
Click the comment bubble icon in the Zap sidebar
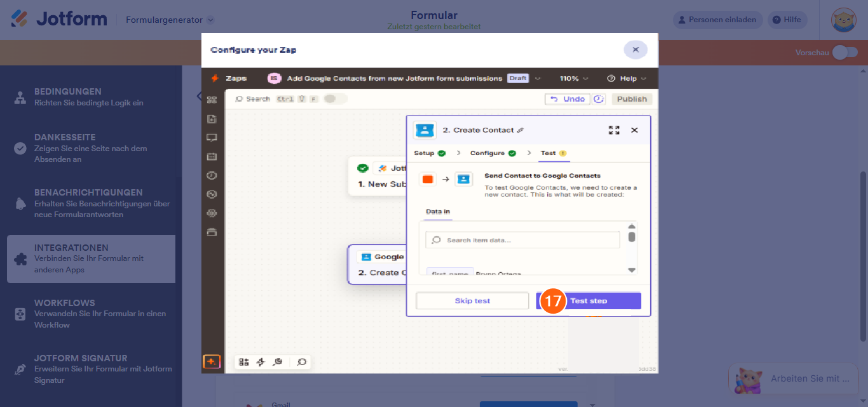(x=212, y=137)
